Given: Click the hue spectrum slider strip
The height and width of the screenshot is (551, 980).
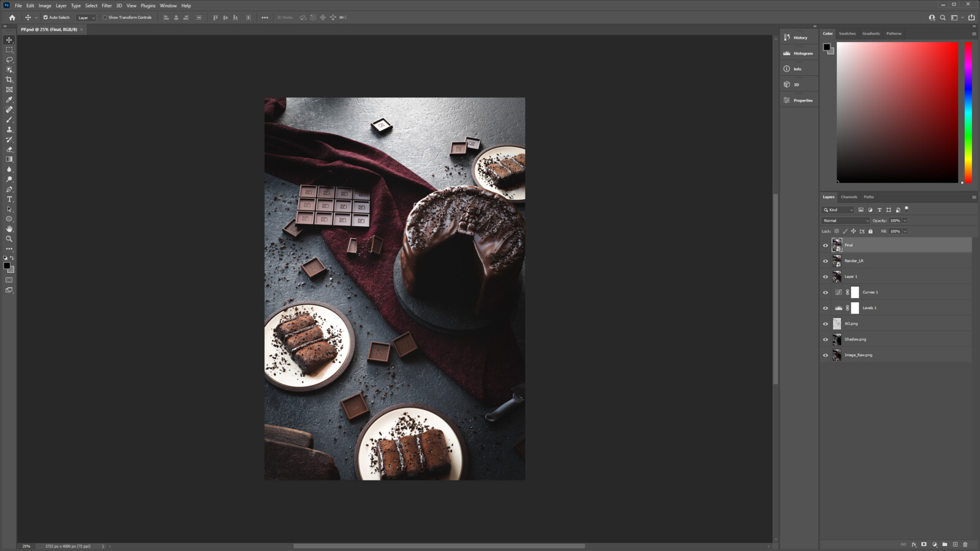Looking at the screenshot, I should (968, 113).
